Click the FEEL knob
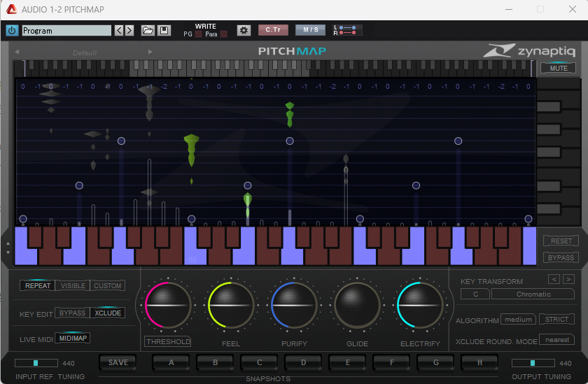Viewport: 588px width, 384px height. (231, 305)
